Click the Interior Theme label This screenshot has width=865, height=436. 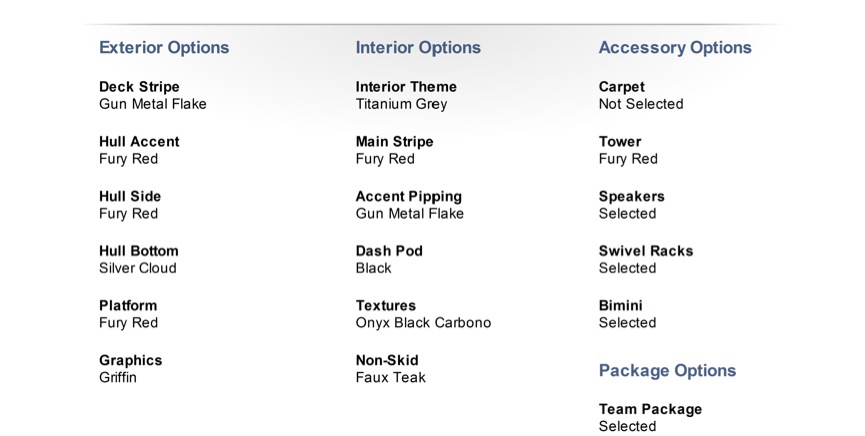click(x=406, y=87)
